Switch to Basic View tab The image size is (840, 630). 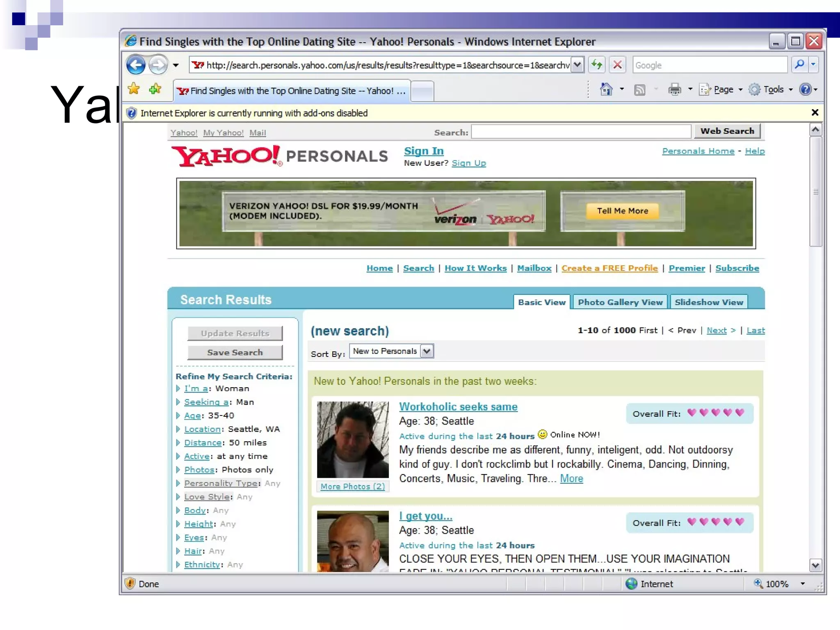542,302
